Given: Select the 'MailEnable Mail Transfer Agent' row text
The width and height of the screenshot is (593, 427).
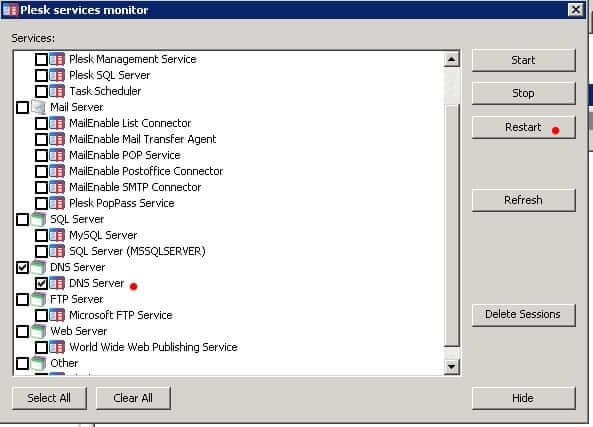Looking at the screenshot, I should click(143, 139).
